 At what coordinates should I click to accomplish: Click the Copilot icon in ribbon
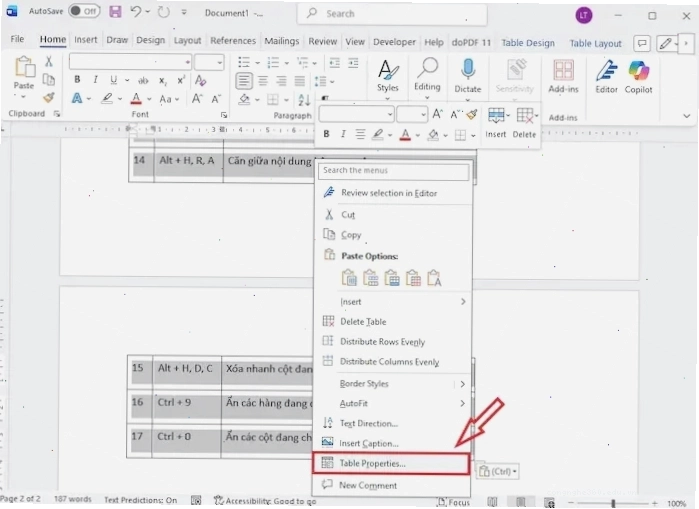point(638,71)
